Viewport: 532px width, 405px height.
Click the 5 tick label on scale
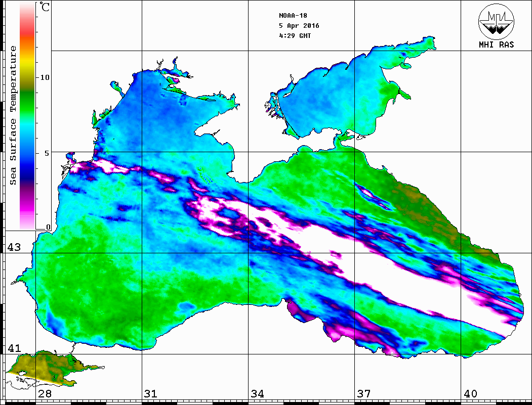[x=48, y=153]
